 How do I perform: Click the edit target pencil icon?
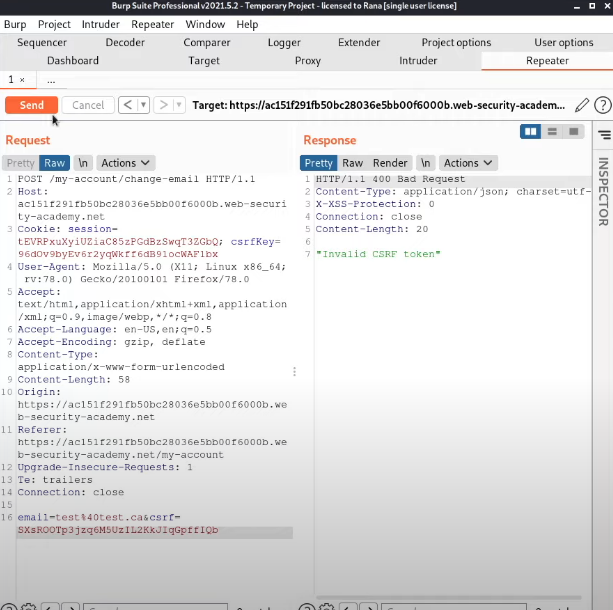pyautogui.click(x=582, y=105)
